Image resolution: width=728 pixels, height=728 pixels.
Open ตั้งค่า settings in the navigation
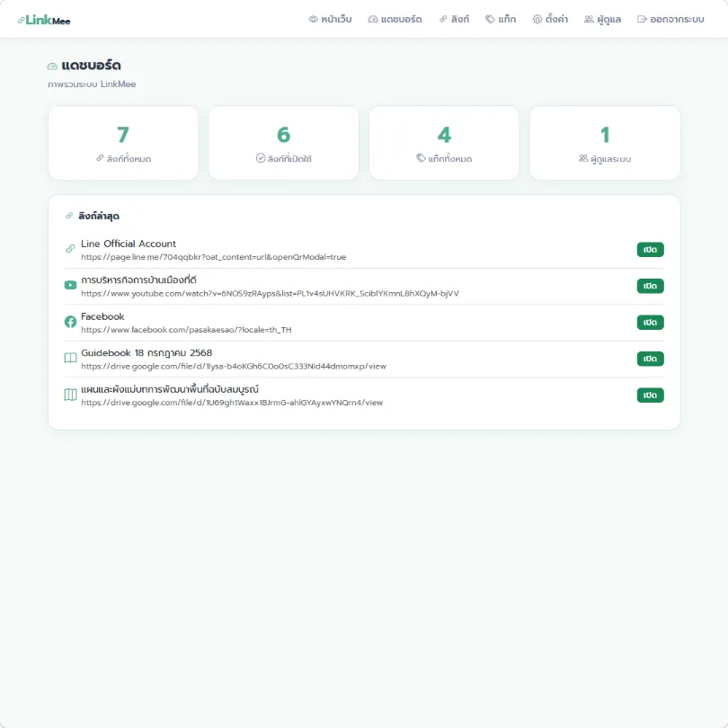(550, 19)
